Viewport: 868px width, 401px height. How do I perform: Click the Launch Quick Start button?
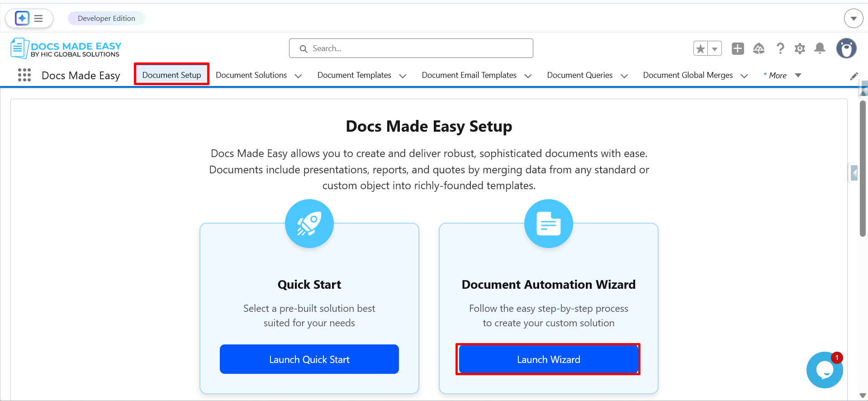(x=309, y=359)
